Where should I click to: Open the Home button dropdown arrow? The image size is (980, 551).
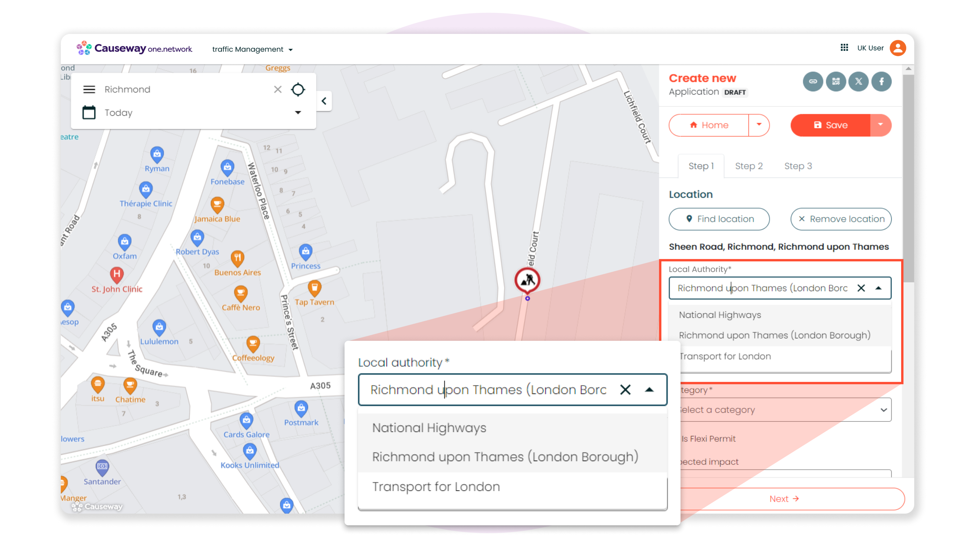(x=758, y=125)
